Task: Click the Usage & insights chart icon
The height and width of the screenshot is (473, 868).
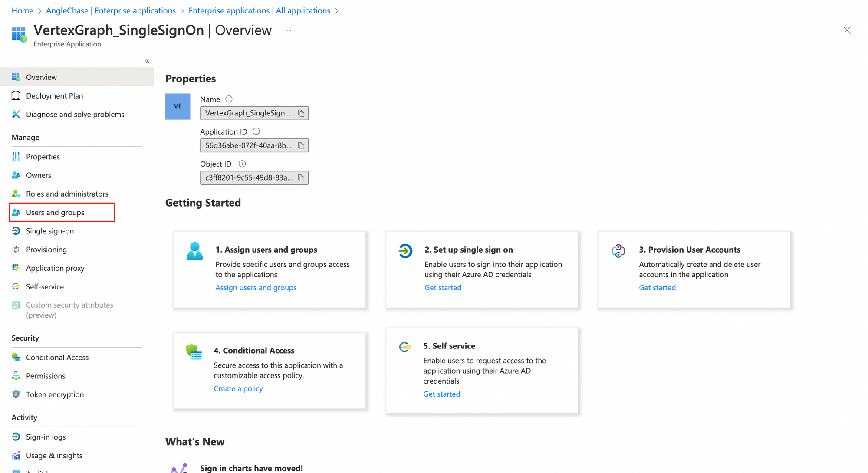Action: [x=16, y=455]
